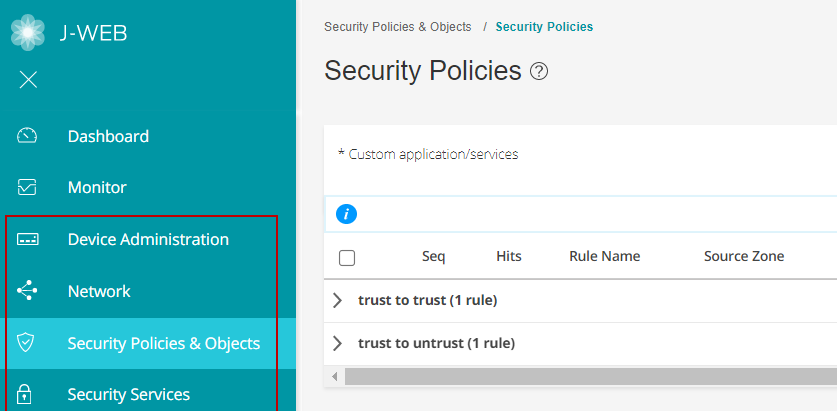Click the Security Policies breadcrumb link
The image size is (837, 411).
[544, 27]
